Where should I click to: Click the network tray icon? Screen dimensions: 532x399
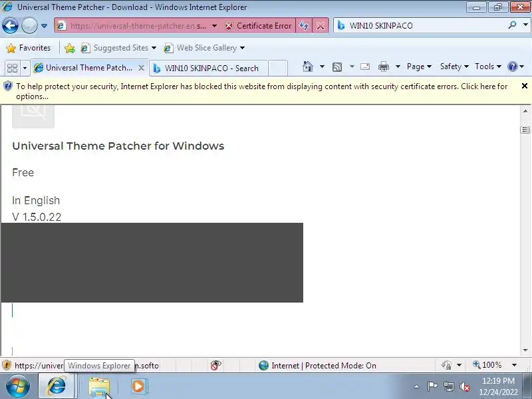(448, 386)
